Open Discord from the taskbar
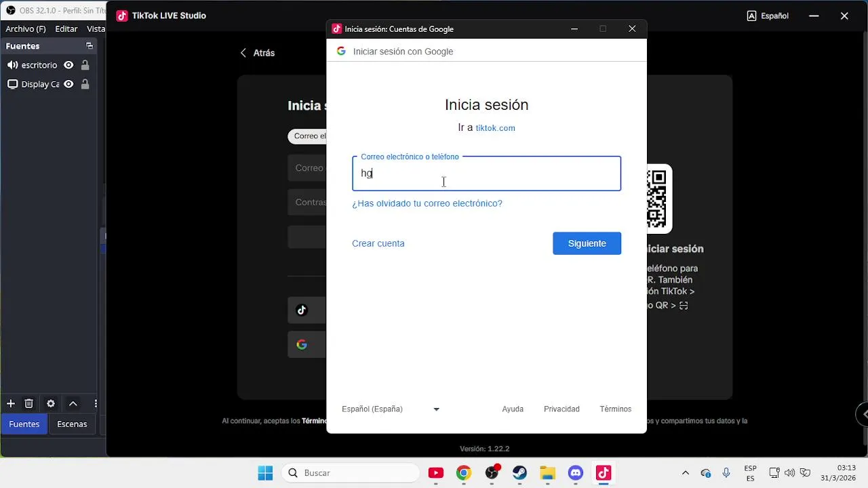The width and height of the screenshot is (868, 488). pos(576,473)
